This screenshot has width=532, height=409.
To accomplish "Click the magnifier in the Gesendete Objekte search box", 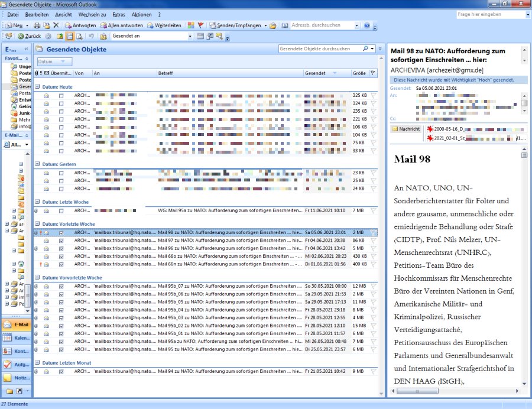I will click(x=365, y=48).
